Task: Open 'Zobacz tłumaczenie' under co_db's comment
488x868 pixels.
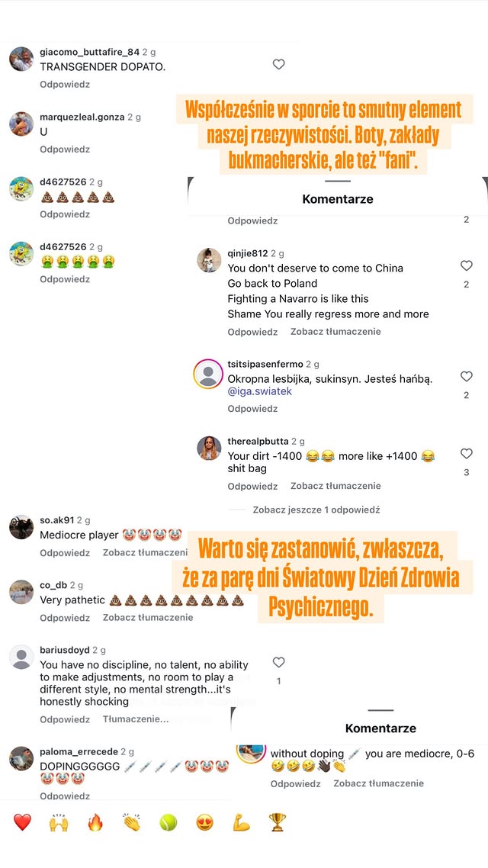Action: 148,617
